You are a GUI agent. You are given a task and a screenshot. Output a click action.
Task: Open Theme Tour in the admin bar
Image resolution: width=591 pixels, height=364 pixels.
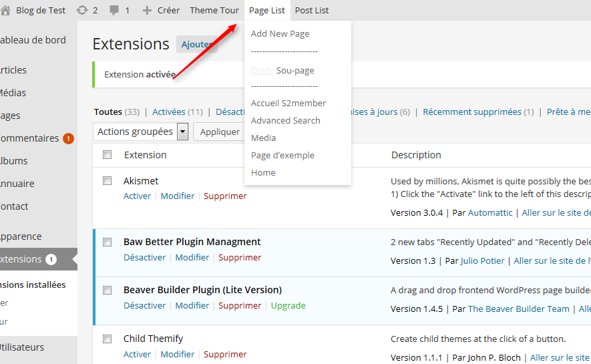click(x=214, y=10)
